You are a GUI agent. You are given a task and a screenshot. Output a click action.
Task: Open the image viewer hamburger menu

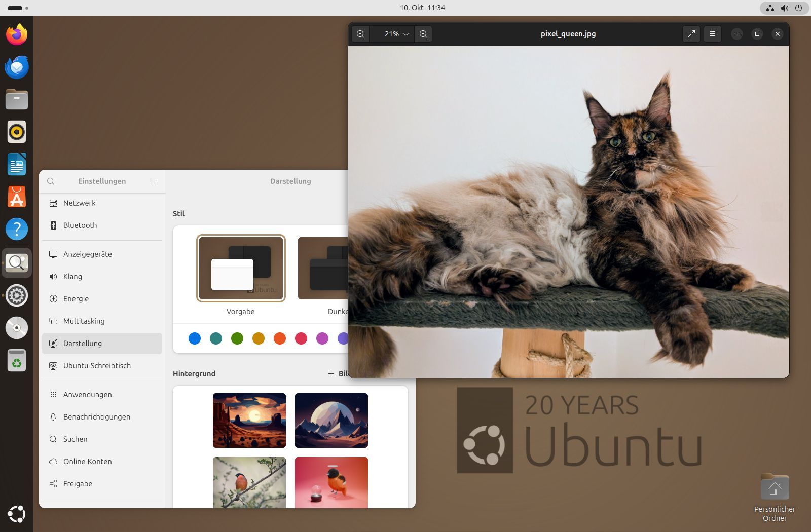tap(712, 34)
